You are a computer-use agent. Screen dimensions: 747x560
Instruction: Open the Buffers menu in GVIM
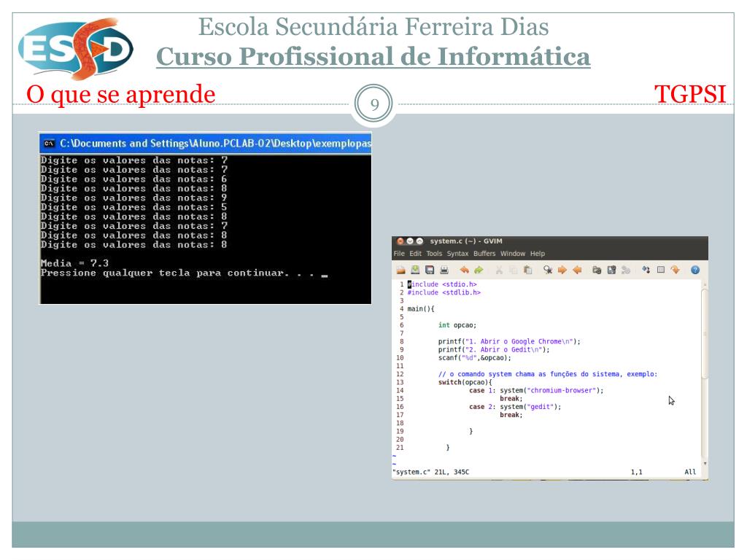click(484, 254)
